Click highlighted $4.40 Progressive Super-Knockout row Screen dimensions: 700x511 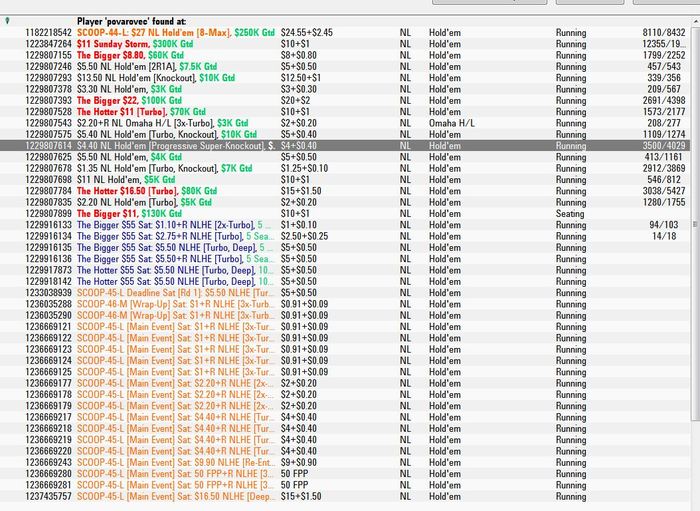[345, 145]
